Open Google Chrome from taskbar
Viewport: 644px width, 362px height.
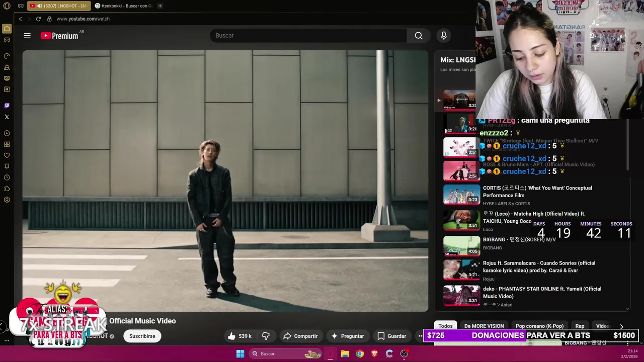tap(360, 353)
